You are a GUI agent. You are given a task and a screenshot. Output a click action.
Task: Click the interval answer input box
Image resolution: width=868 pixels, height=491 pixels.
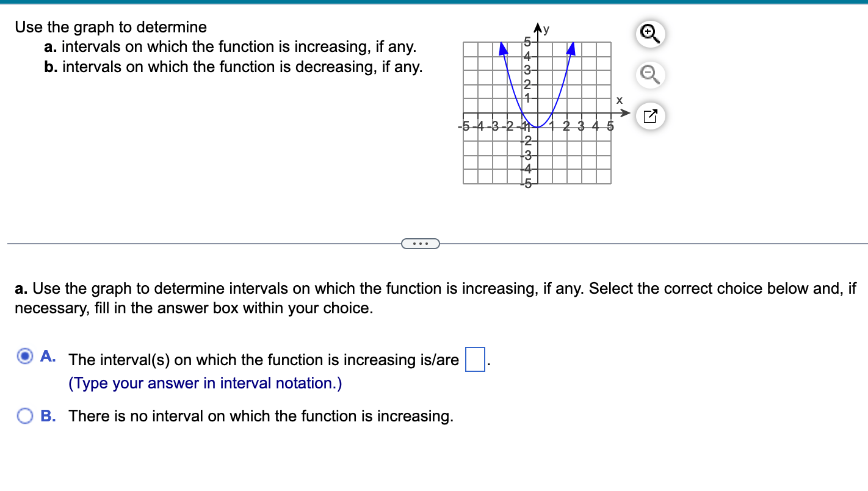[475, 359]
